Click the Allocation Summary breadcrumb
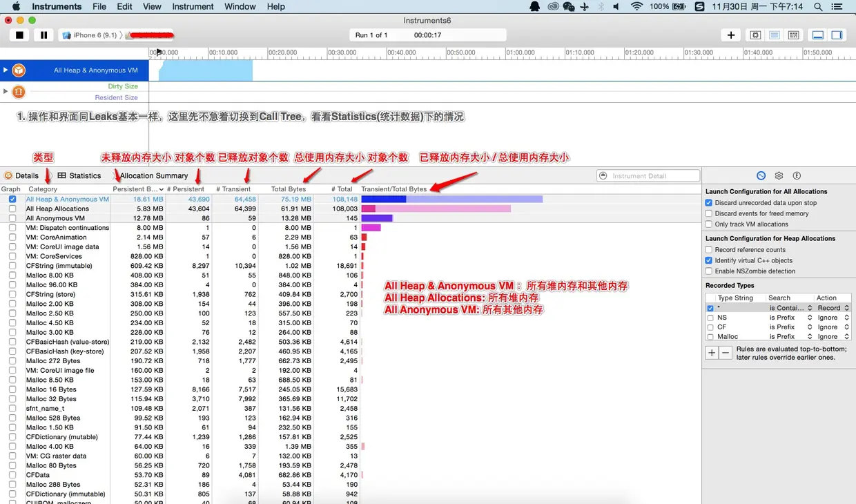This screenshot has width=856, height=504. click(154, 176)
